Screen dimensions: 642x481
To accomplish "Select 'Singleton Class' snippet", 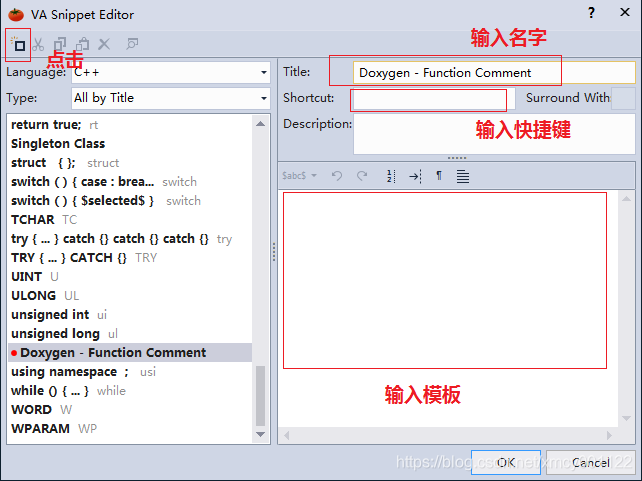I will 130,144.
